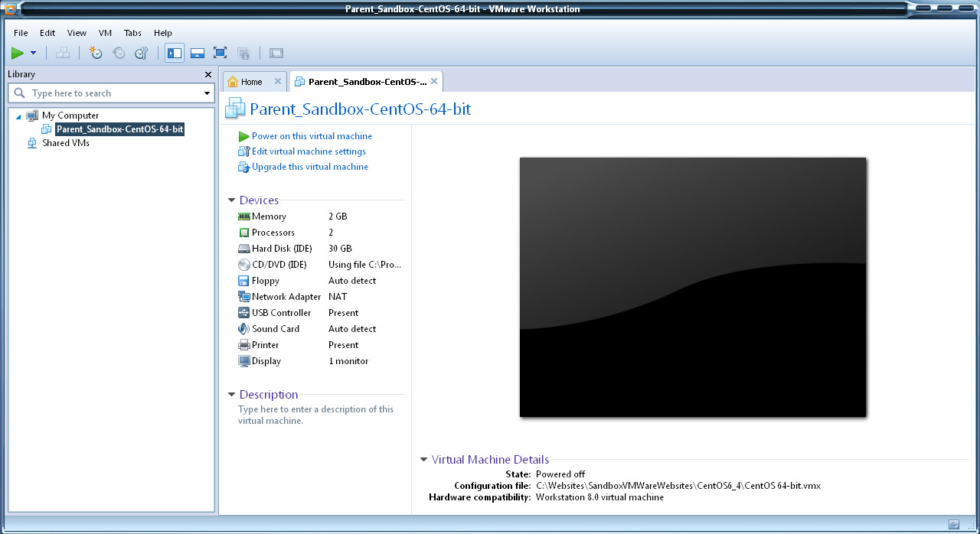Image resolution: width=980 pixels, height=534 pixels.
Task: Toggle the thumbnail bar toolbar icon
Action: [197, 53]
